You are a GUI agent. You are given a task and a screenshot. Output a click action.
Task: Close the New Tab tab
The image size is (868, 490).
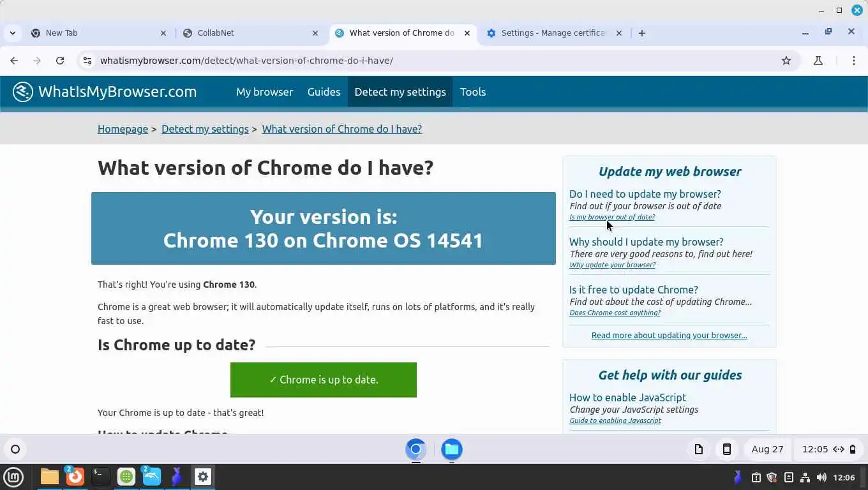pyautogui.click(x=163, y=33)
